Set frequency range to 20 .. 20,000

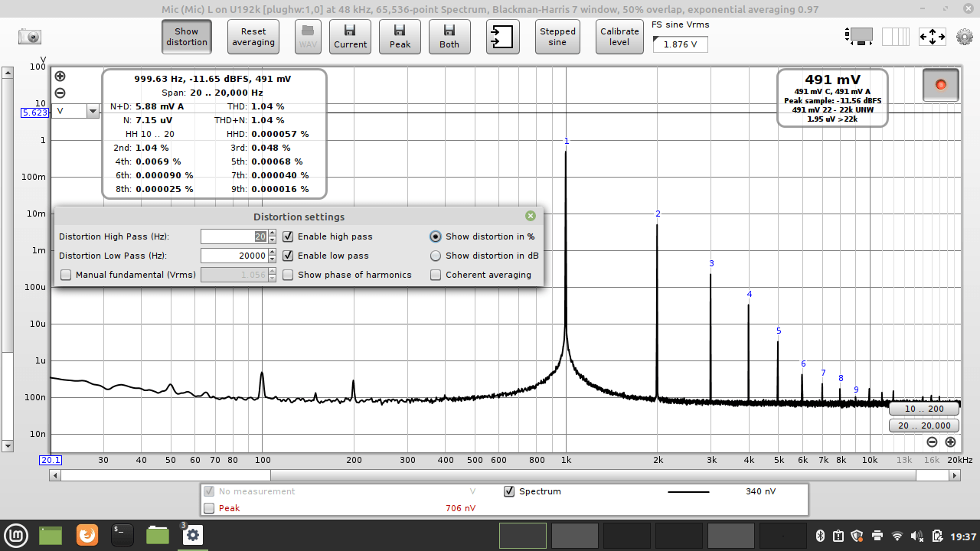(x=924, y=425)
